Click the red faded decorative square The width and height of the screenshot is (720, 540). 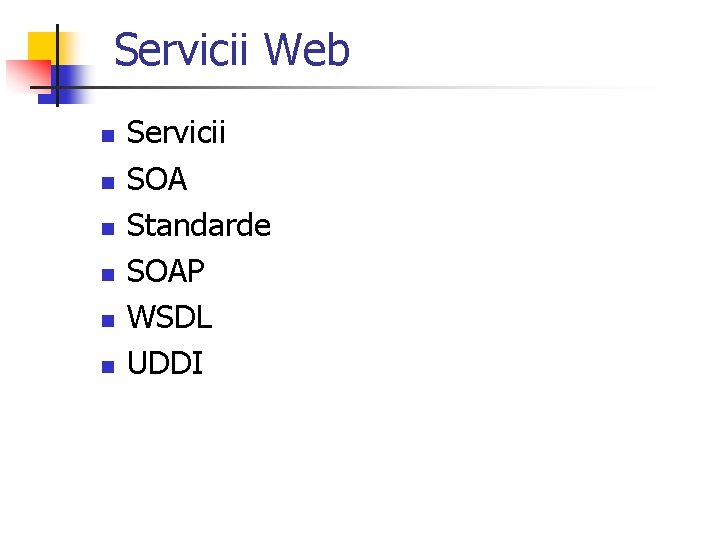point(28,76)
